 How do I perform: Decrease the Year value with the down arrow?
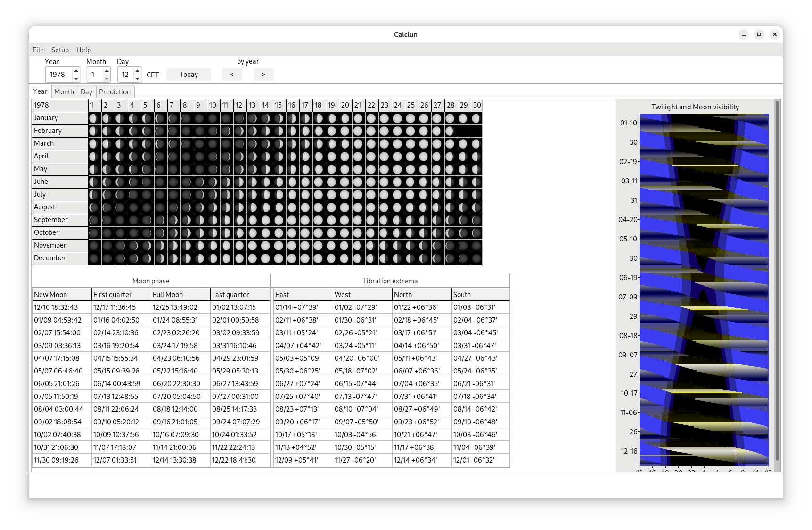coord(76,78)
